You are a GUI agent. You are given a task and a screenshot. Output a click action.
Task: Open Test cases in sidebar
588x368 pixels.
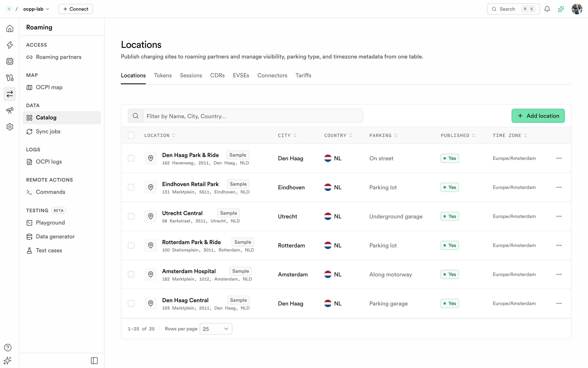[x=62, y=250]
